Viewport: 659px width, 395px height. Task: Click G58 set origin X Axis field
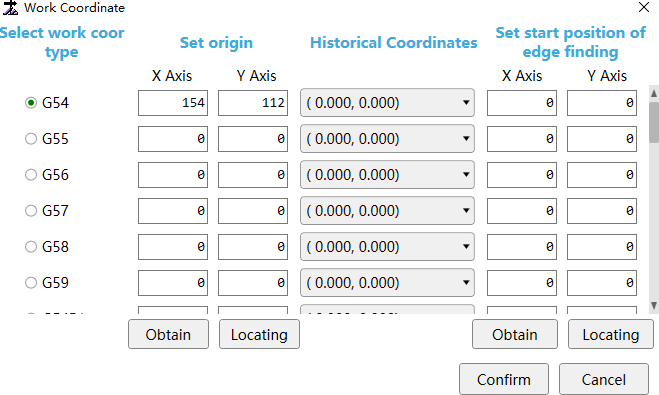coord(173,247)
